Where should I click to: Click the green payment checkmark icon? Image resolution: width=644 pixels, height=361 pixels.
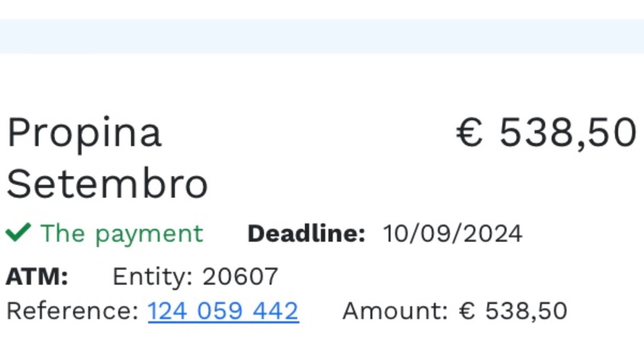point(18,233)
